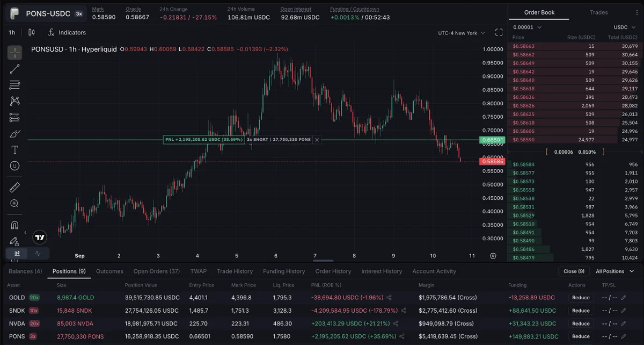644x345 pixels.
Task: Open the Open Orders (37) tab
Action: pyautogui.click(x=157, y=271)
